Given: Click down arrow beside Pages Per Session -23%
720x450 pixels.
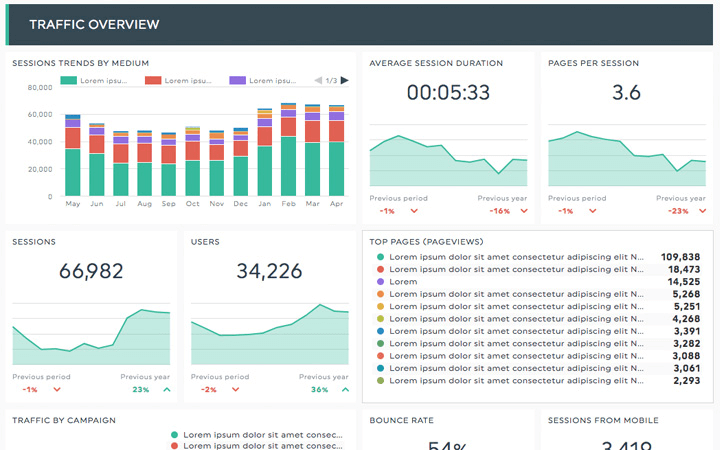Looking at the screenshot, I should click(x=700, y=211).
